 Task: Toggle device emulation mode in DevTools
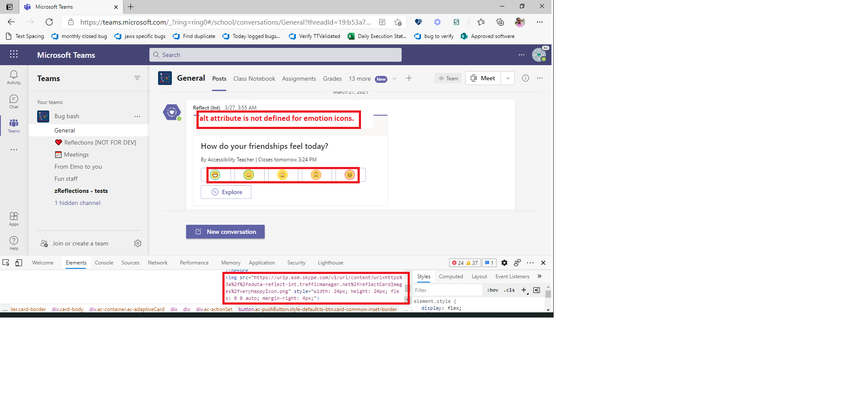[19, 262]
